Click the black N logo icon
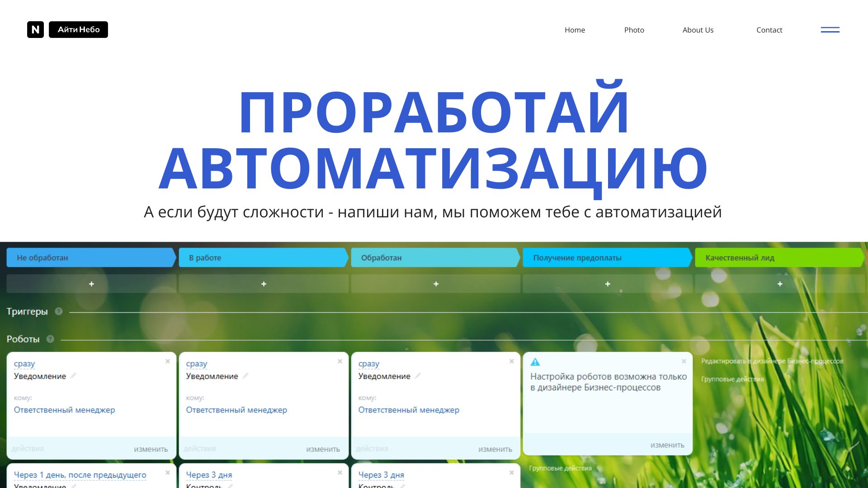The width and height of the screenshot is (868, 488). point(35,30)
